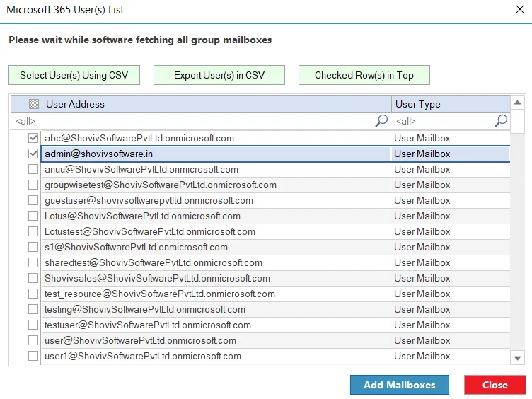Check the groupwisetest mailbox checkbox
Image resolution: width=532 pixels, height=399 pixels.
click(33, 185)
